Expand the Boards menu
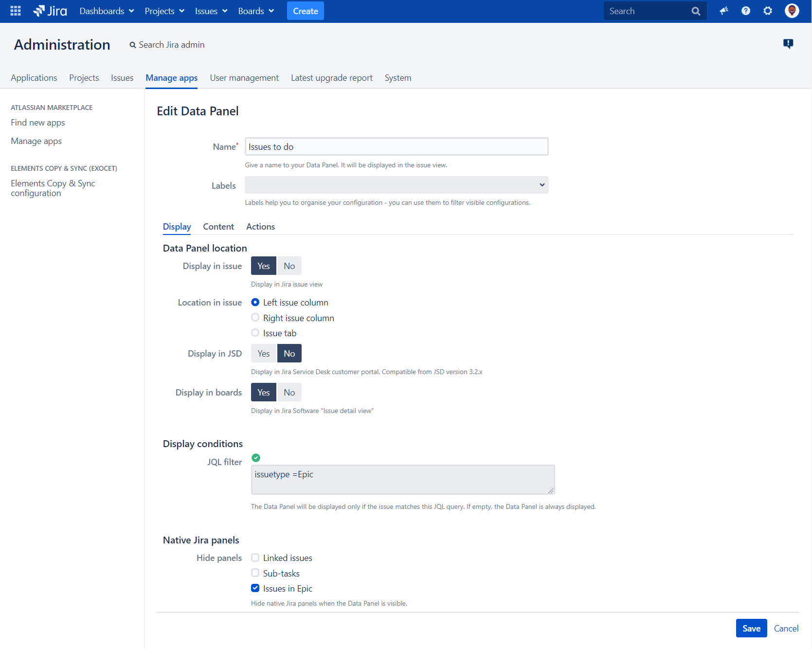Viewport: 812px width, 649px height. pyautogui.click(x=255, y=11)
